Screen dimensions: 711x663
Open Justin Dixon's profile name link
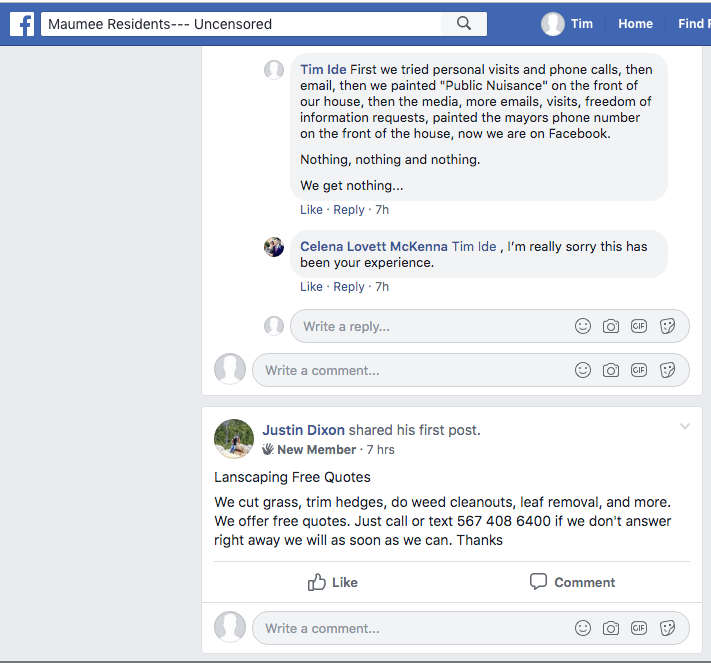point(303,430)
